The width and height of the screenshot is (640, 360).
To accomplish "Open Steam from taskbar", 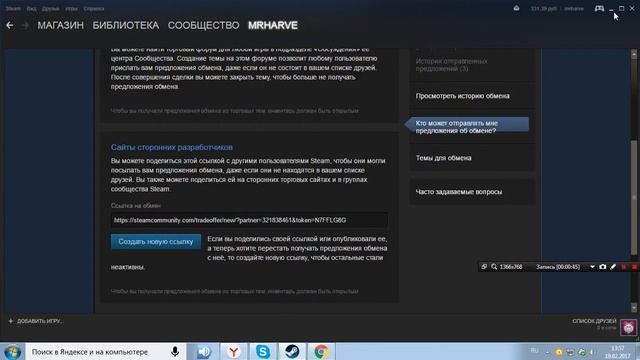I will [292, 352].
